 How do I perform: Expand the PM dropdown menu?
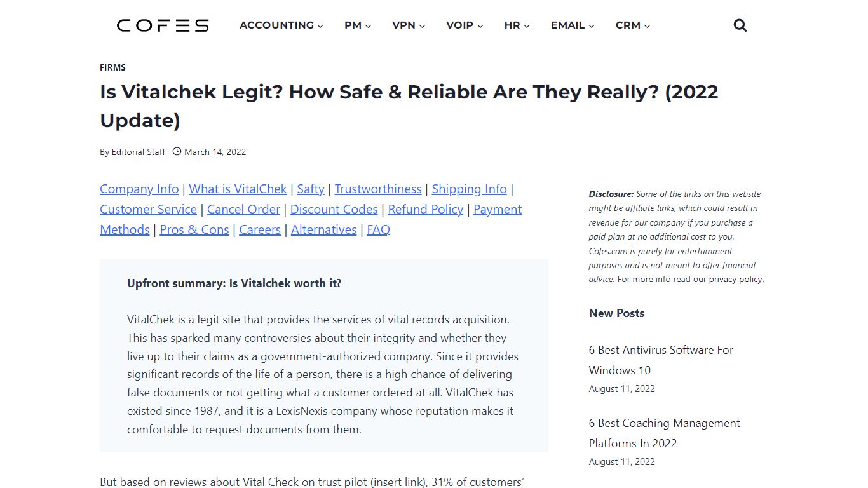[358, 25]
